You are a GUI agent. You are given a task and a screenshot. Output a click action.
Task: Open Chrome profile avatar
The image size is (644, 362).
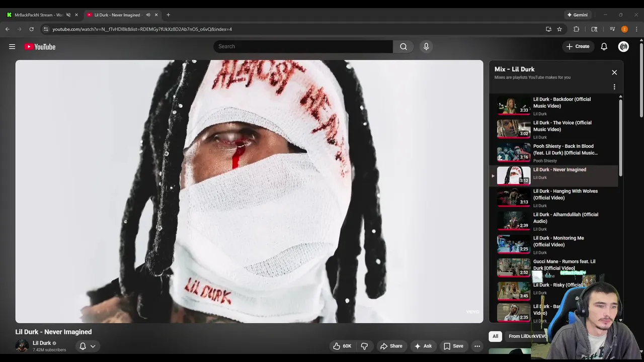624,29
